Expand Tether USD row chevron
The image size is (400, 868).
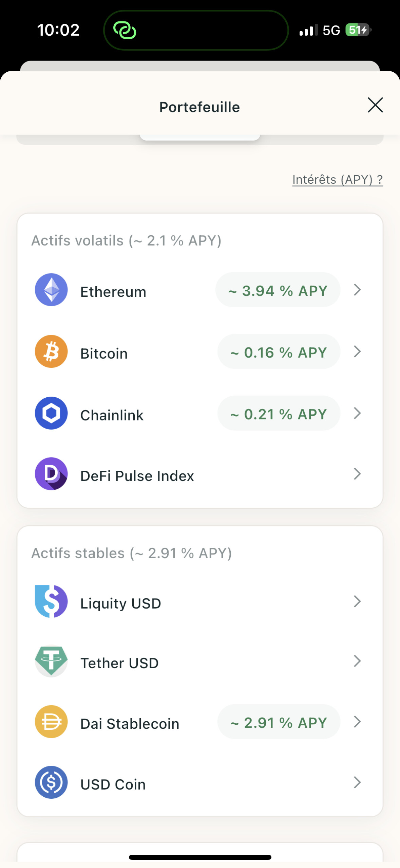pyautogui.click(x=357, y=661)
